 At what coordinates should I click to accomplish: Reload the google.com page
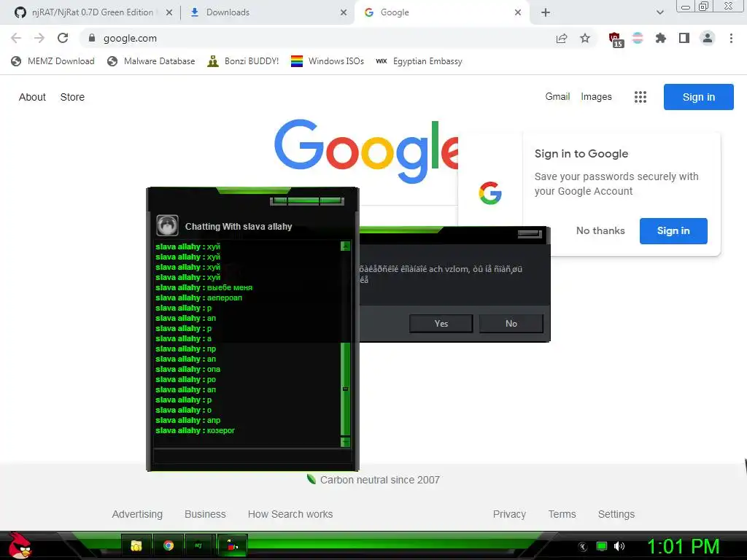point(63,38)
